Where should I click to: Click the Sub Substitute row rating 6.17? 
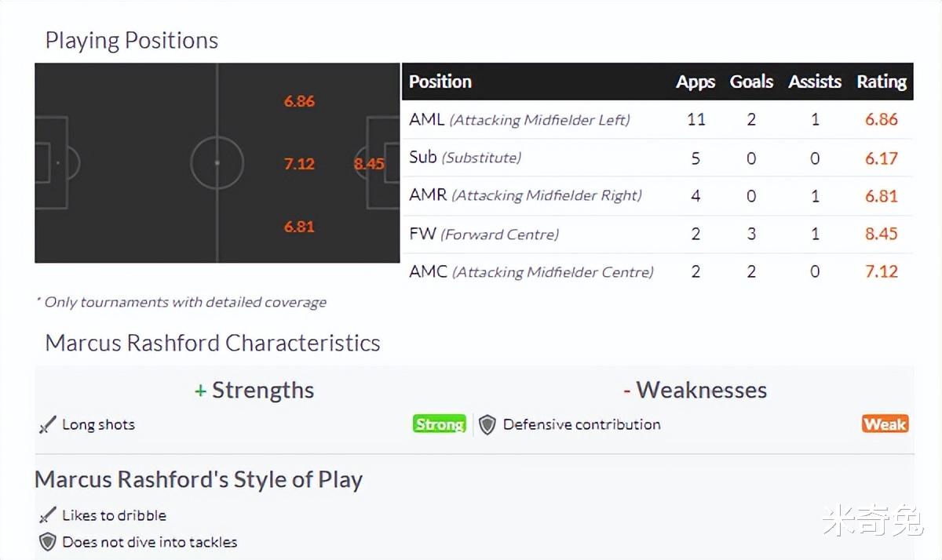coord(881,158)
